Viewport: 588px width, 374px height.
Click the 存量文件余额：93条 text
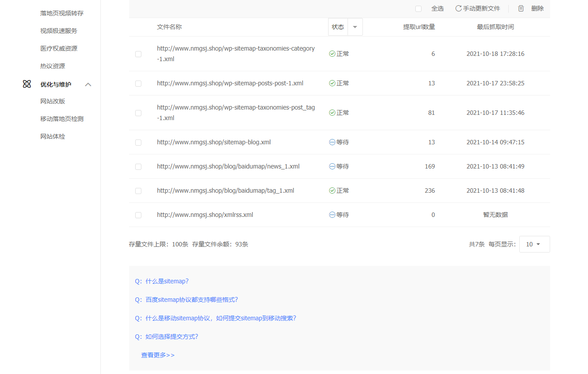(220, 244)
